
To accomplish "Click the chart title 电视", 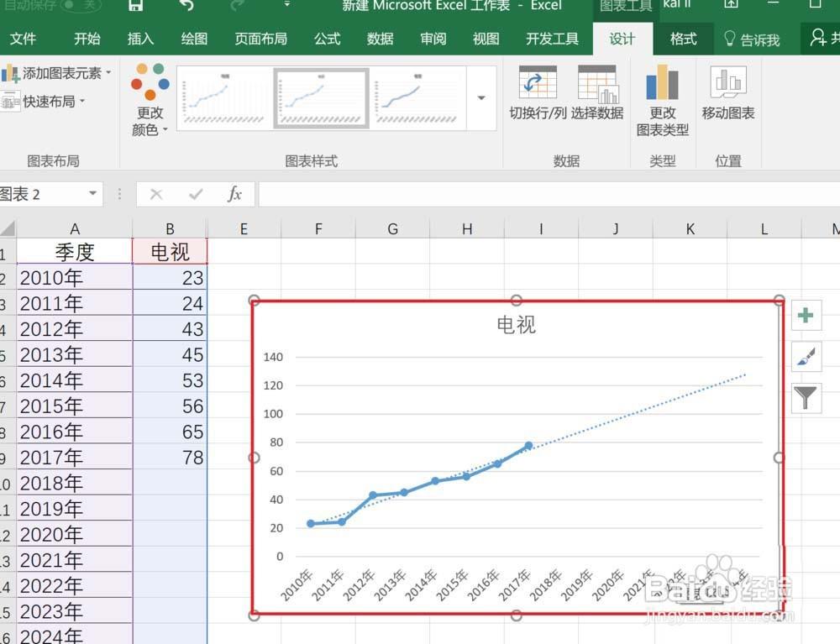I will click(x=517, y=325).
